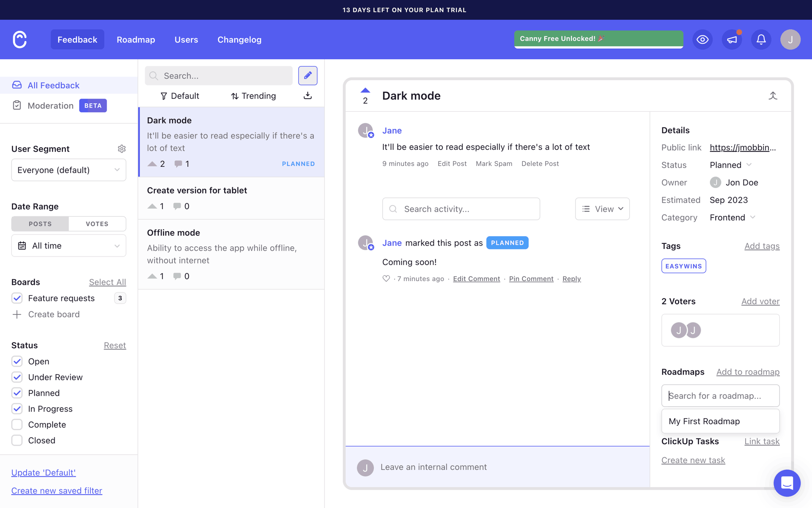Click the Add voter link
Viewport: 812px width, 508px height.
(x=760, y=301)
